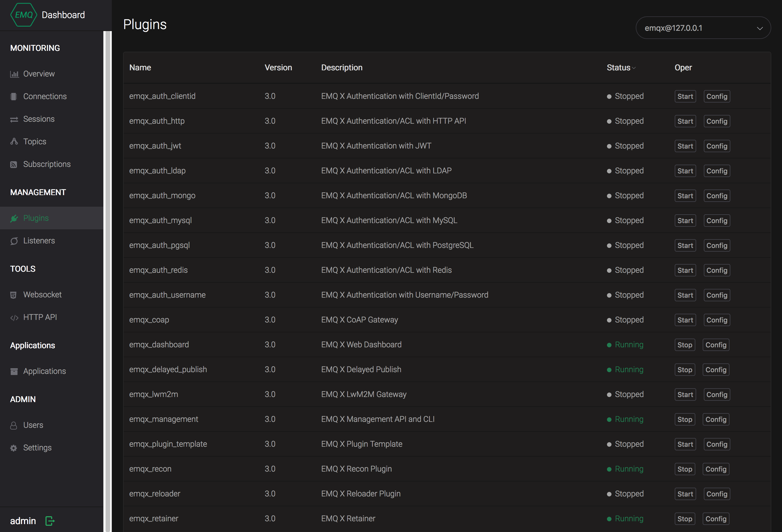Go to the Websocket tool page
The width and height of the screenshot is (782, 532).
point(42,295)
